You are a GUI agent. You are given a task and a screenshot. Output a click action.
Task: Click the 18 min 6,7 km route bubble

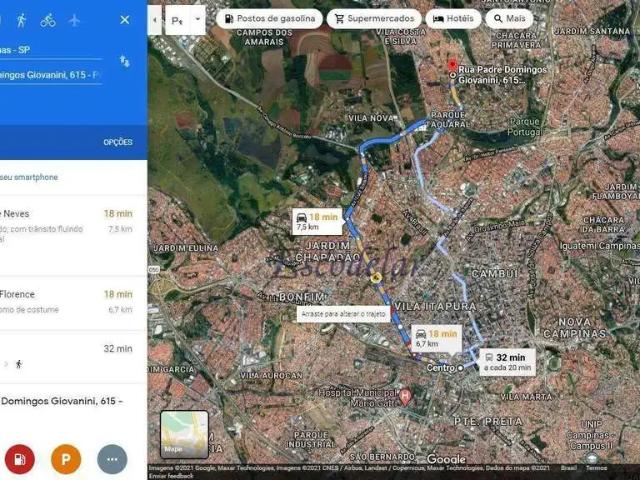436,338
